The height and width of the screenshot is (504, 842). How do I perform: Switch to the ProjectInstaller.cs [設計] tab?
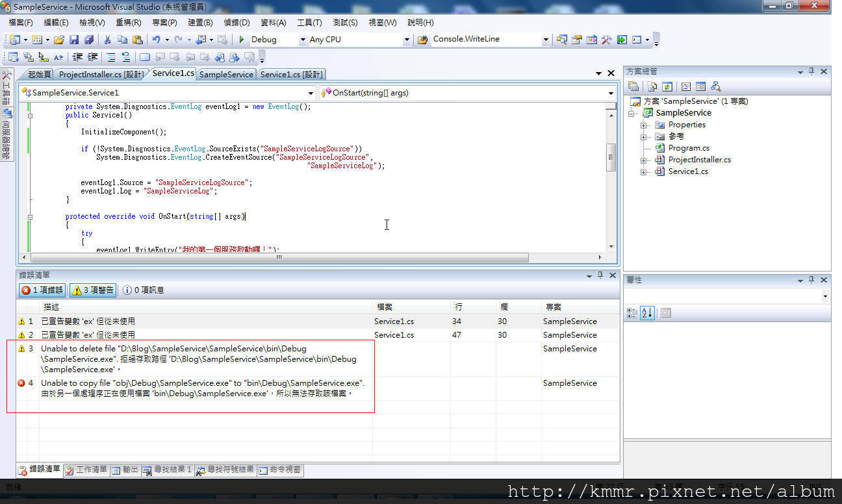pos(101,75)
